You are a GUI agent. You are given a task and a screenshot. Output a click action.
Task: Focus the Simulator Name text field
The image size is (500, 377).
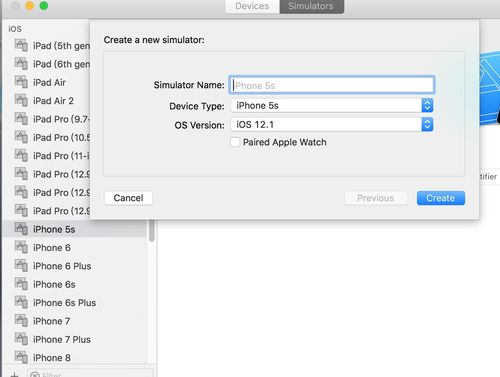(x=332, y=85)
